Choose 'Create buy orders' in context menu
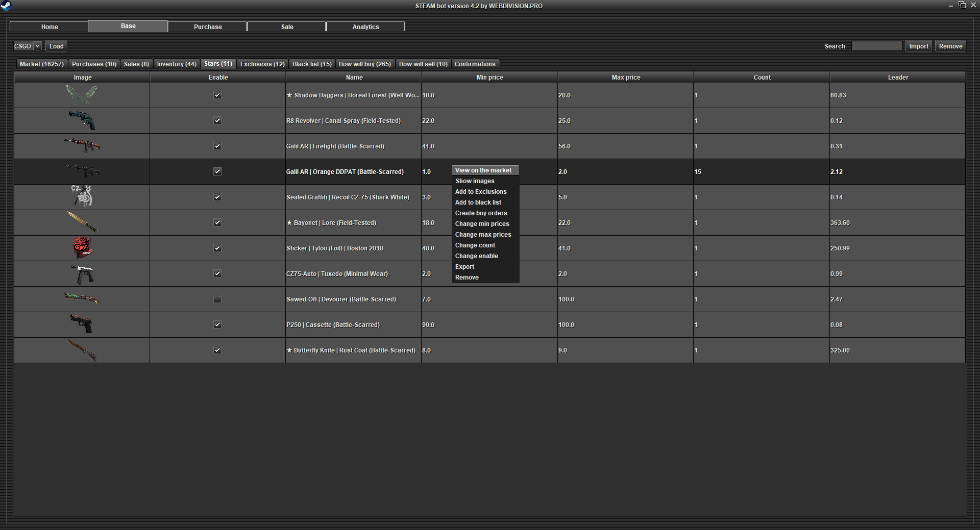980x530 pixels. pyautogui.click(x=481, y=213)
